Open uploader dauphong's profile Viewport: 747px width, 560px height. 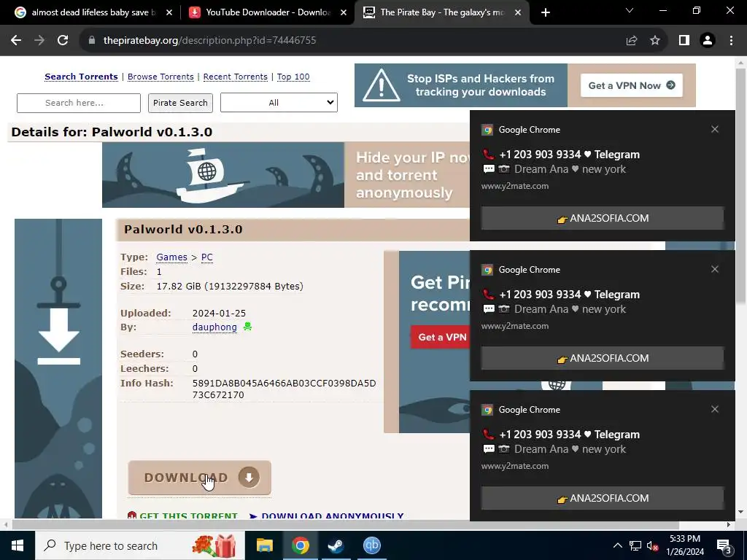[x=214, y=327]
